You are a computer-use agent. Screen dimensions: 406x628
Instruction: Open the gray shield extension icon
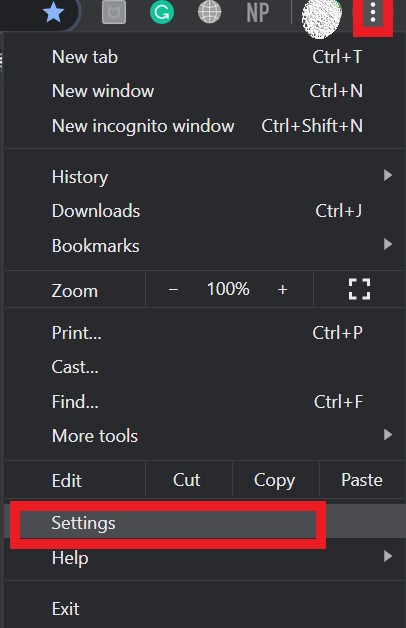point(114,12)
